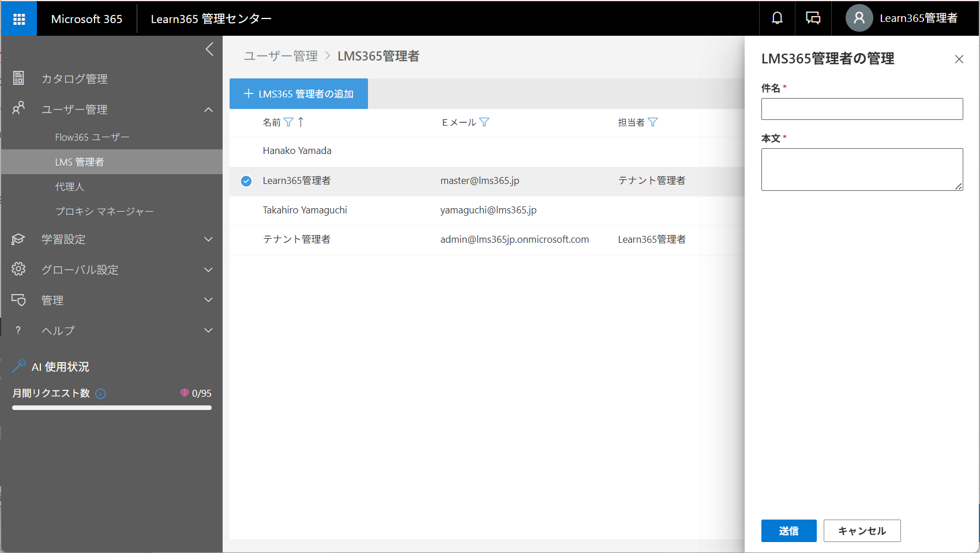The image size is (980, 553).
Task: Click 担当者 value Learn365管理者 in last row
Action: pyautogui.click(x=652, y=239)
